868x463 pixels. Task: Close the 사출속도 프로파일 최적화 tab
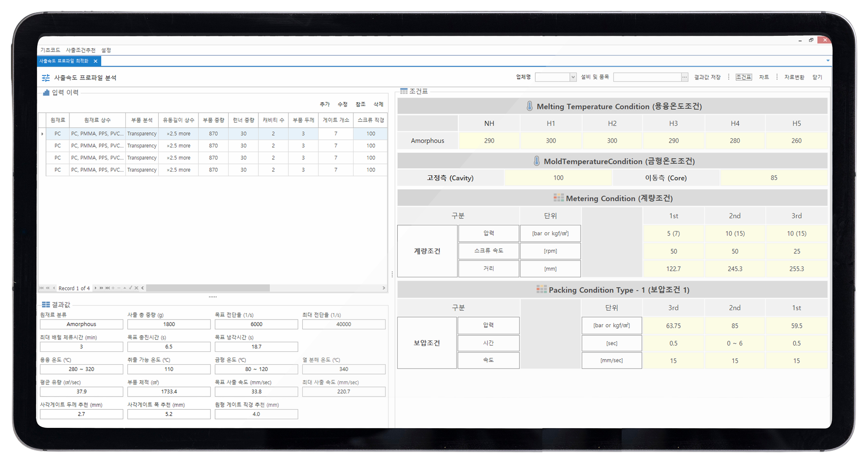click(95, 61)
